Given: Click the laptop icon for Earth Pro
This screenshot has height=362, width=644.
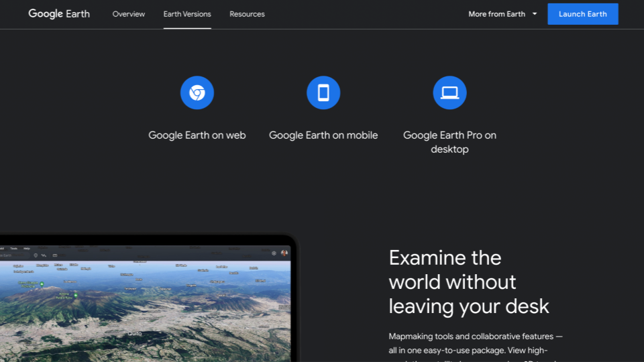Looking at the screenshot, I should click(449, 93).
